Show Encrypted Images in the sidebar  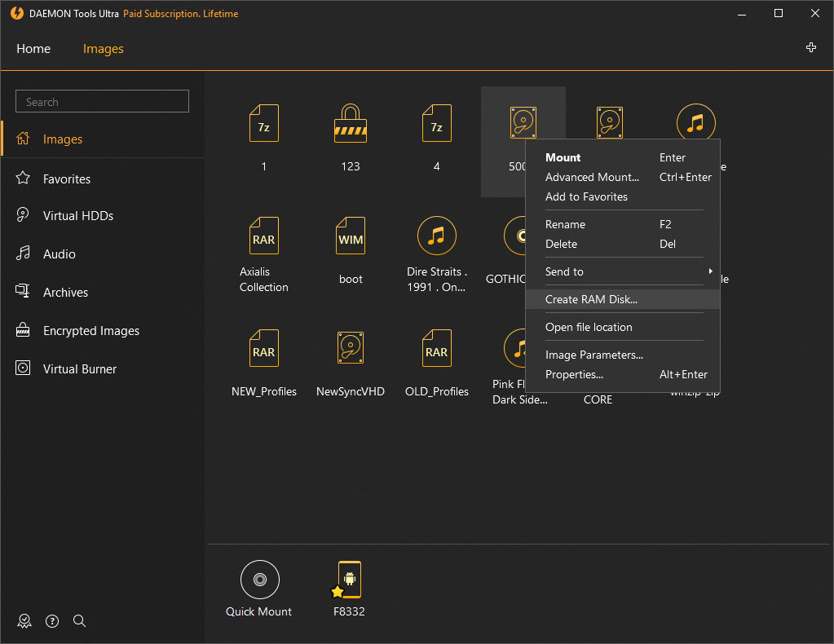click(x=103, y=330)
